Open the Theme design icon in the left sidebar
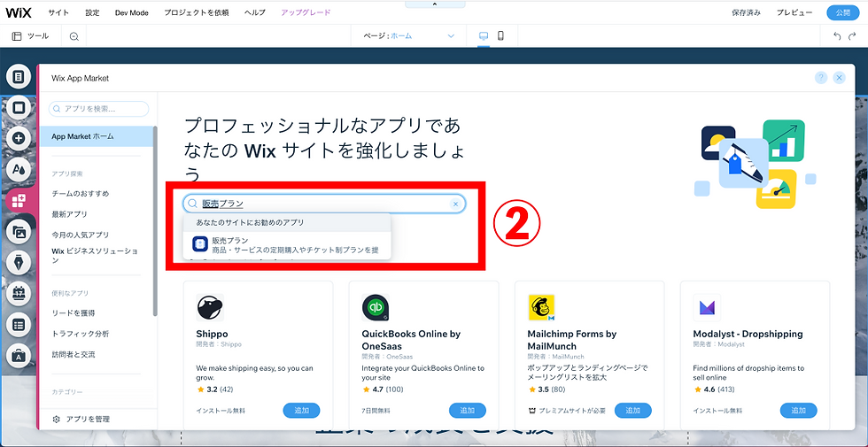The image size is (868, 447). click(x=19, y=169)
